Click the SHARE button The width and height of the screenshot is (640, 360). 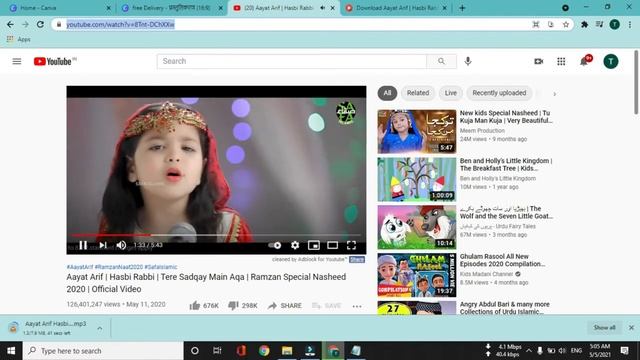[284, 305]
